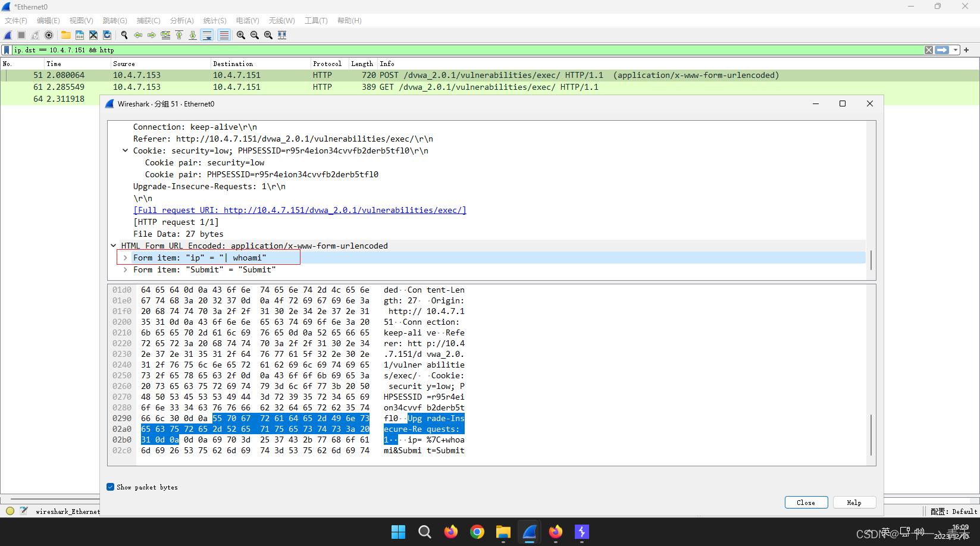Open the 分析(A) menu
Image resolution: width=980 pixels, height=546 pixels.
coord(181,20)
